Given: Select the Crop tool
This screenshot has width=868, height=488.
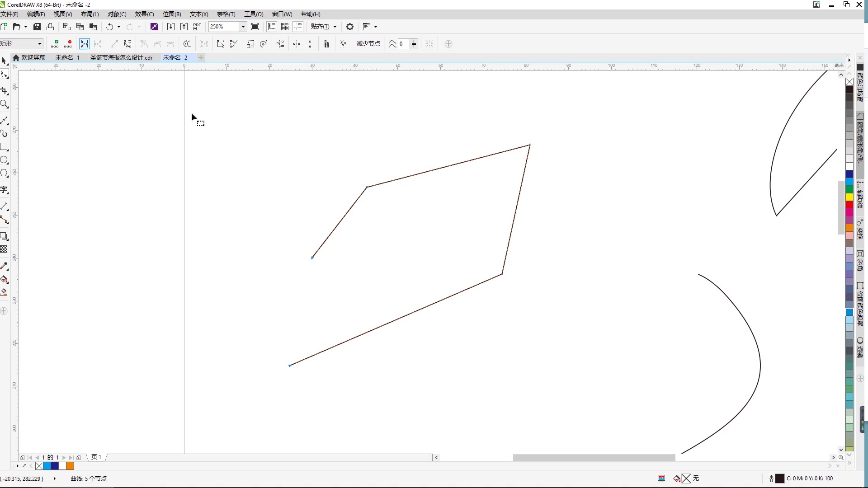Looking at the screenshot, I should [4, 91].
